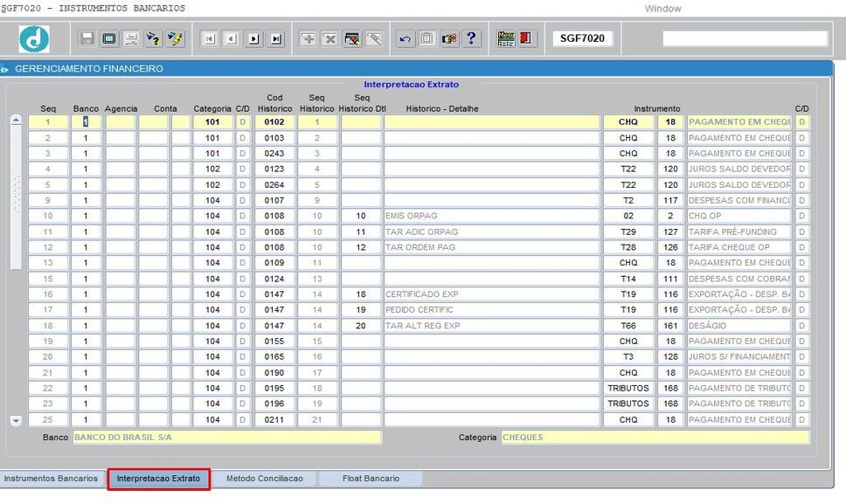The image size is (846, 504).
Task: Click the Banco field 'BANCO DO BRASIL S/A'
Action: point(226,437)
